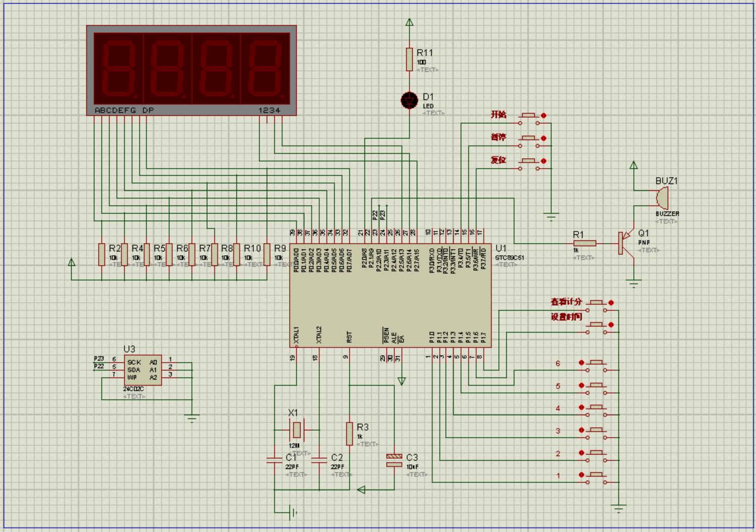
Task: Select the D1 LED symbol
Action: [x=409, y=101]
